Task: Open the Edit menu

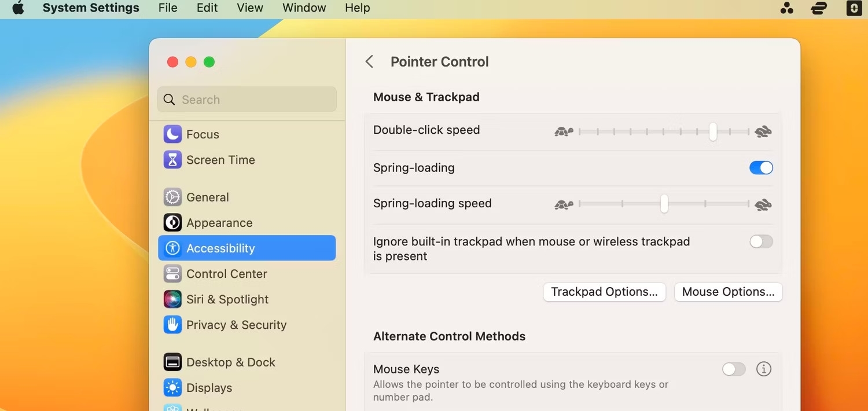Action: pos(207,8)
